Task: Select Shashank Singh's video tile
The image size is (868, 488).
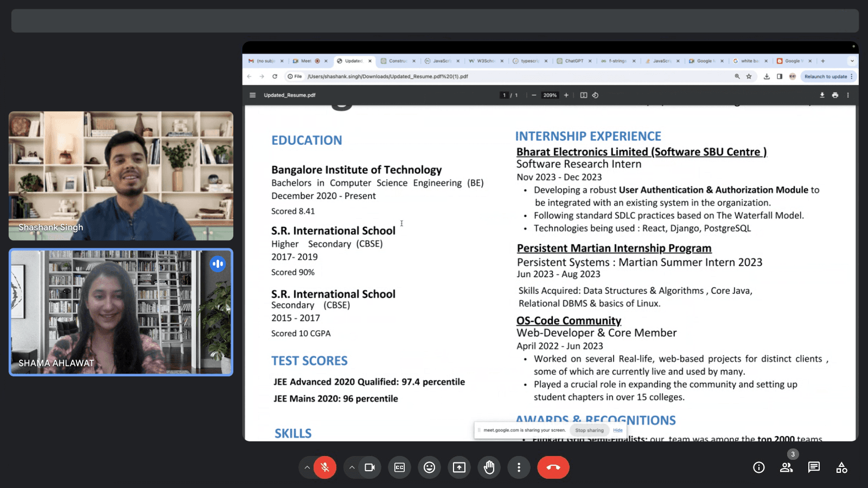Action: pos(121,176)
